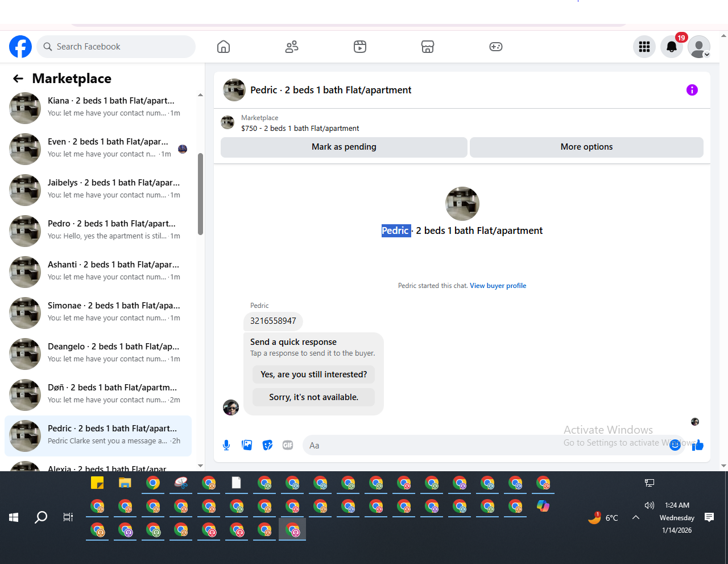Screen dimensions: 728x564
Task: Open Task View on the taskbar
Action: [x=68, y=517]
